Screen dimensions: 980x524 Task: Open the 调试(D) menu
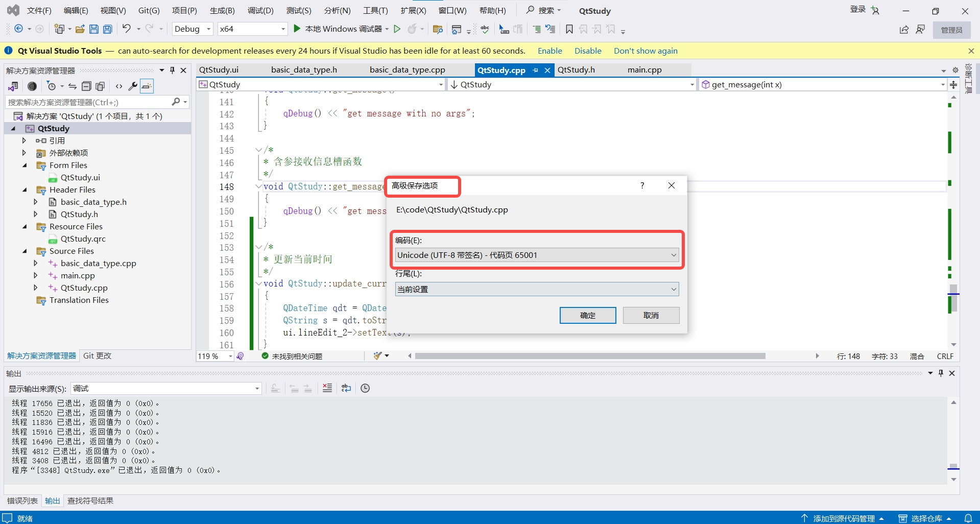click(x=260, y=11)
